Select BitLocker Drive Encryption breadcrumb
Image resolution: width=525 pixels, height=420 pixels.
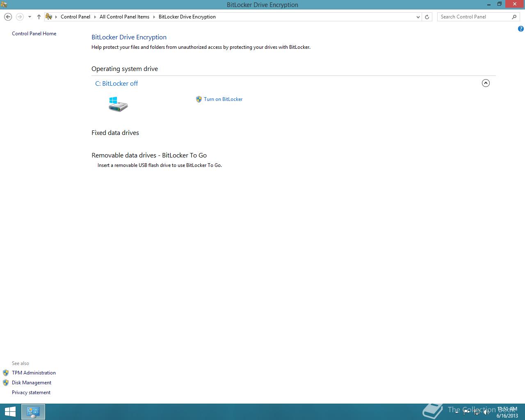187,17
